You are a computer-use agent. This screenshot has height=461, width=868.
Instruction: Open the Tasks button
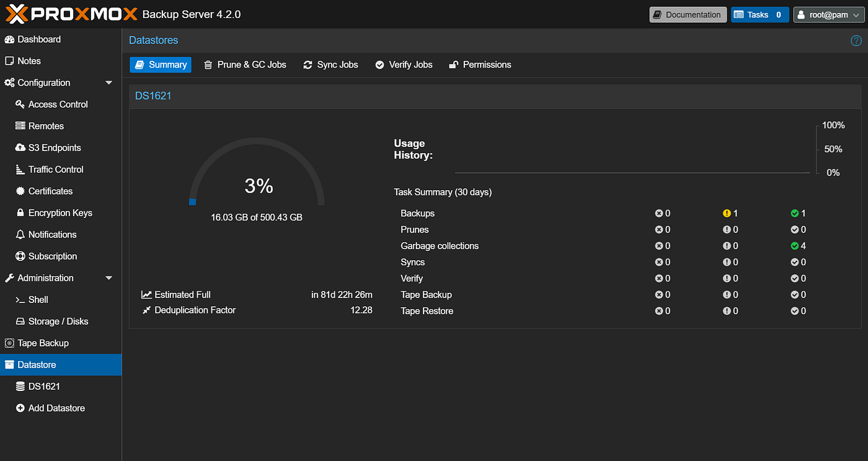[x=760, y=15]
